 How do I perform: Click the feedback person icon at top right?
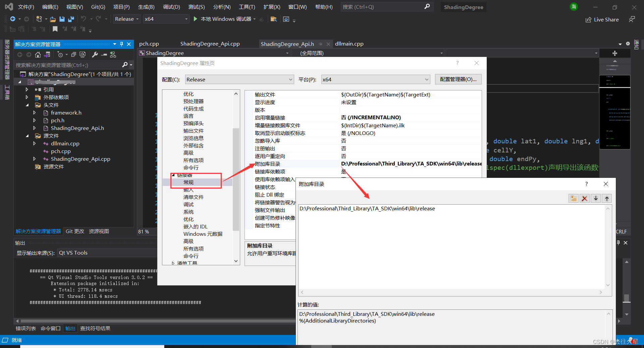[x=632, y=19]
